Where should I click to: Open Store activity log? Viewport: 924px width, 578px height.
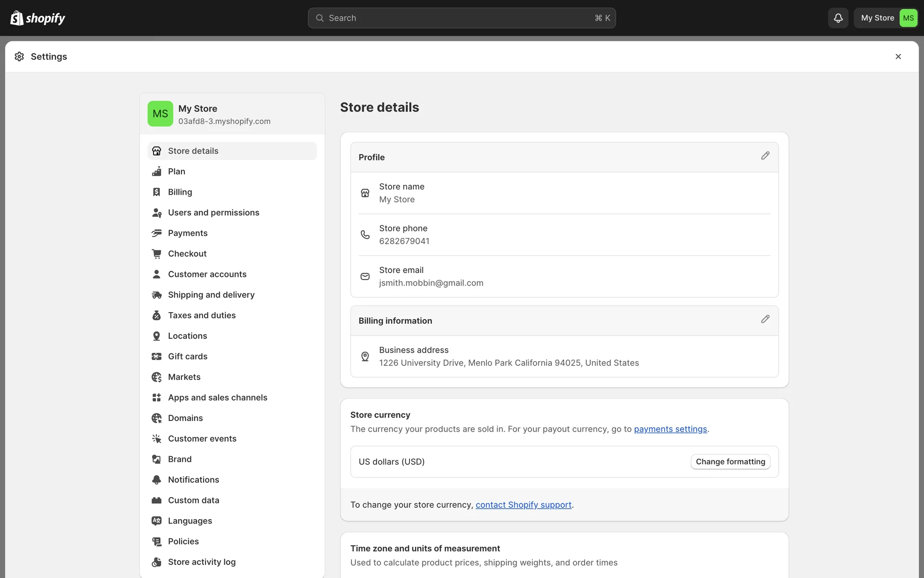point(202,562)
